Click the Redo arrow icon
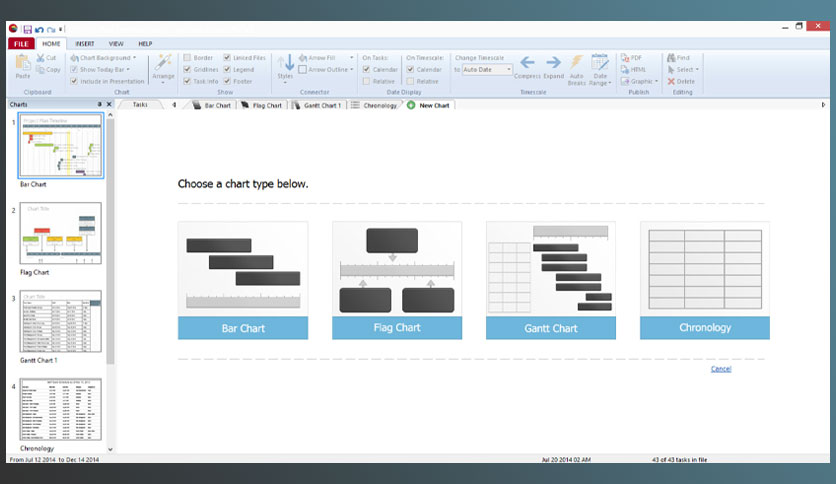836x484 pixels. point(51,30)
